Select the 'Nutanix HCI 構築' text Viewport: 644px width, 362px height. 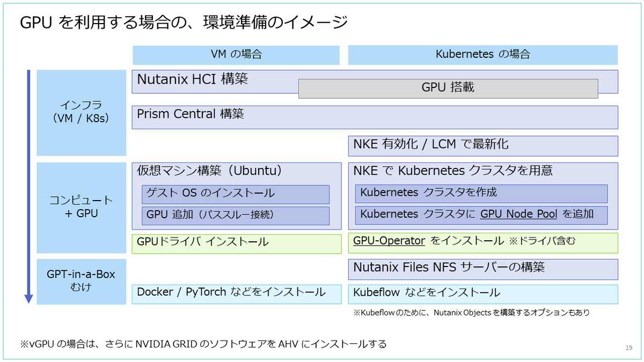pos(192,79)
